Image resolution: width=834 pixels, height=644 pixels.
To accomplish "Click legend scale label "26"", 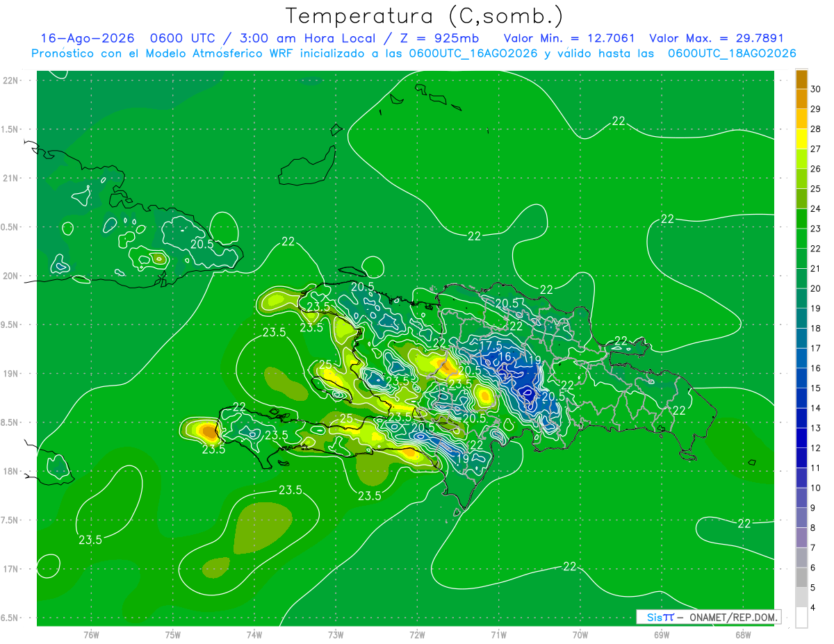I will pyautogui.click(x=816, y=169).
